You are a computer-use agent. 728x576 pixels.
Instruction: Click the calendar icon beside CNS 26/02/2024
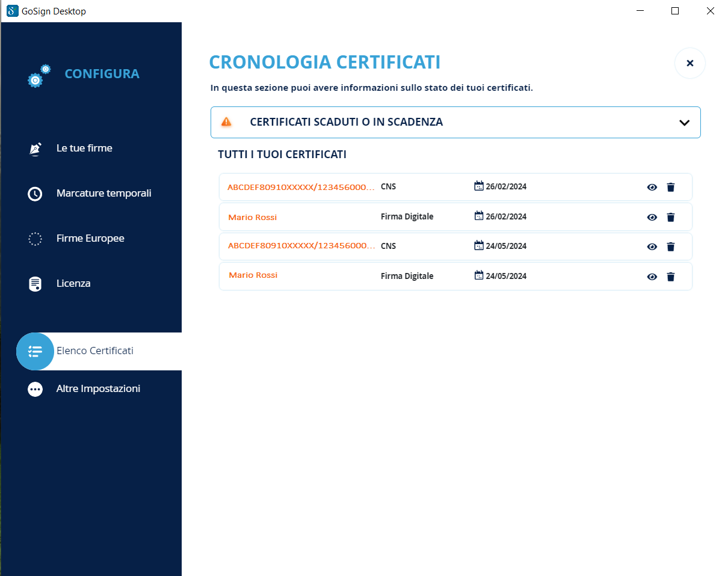point(479,186)
